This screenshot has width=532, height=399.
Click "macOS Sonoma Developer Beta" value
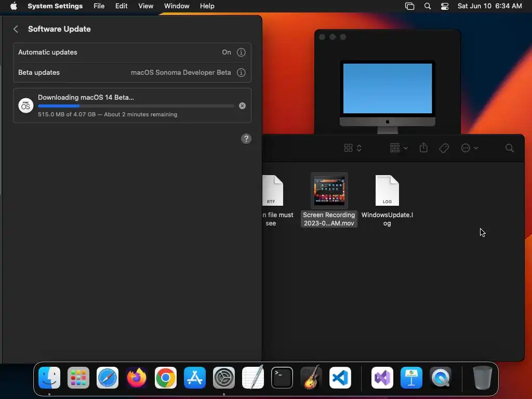[181, 73]
